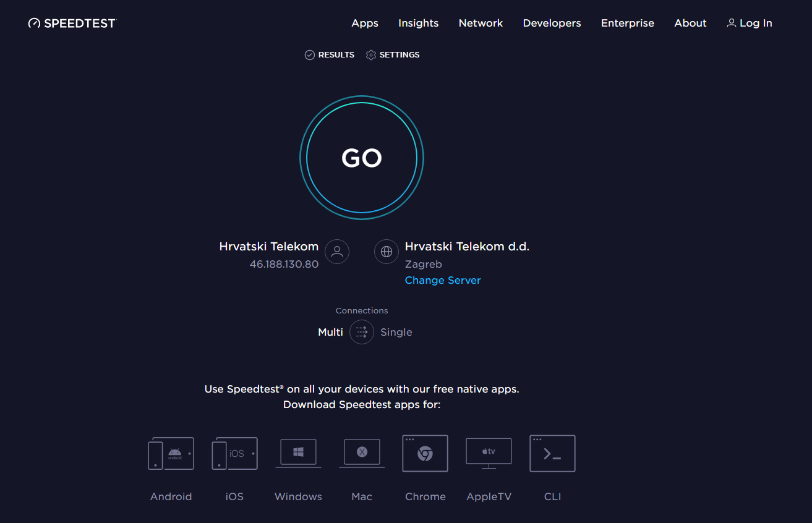Image resolution: width=812 pixels, height=523 pixels.
Task: Click the Log In link
Action: coord(750,23)
